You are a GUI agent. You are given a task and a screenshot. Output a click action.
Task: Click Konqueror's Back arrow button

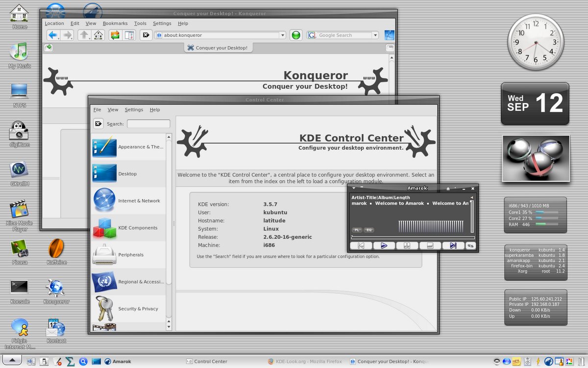coord(53,35)
